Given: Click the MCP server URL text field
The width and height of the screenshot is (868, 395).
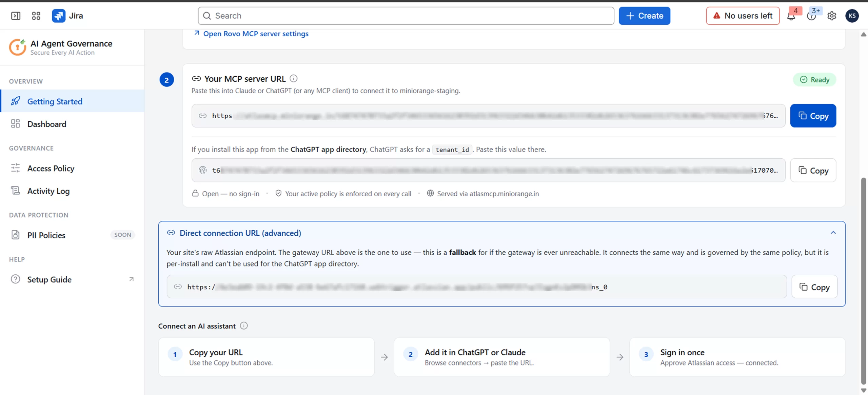Looking at the screenshot, I should pyautogui.click(x=488, y=116).
